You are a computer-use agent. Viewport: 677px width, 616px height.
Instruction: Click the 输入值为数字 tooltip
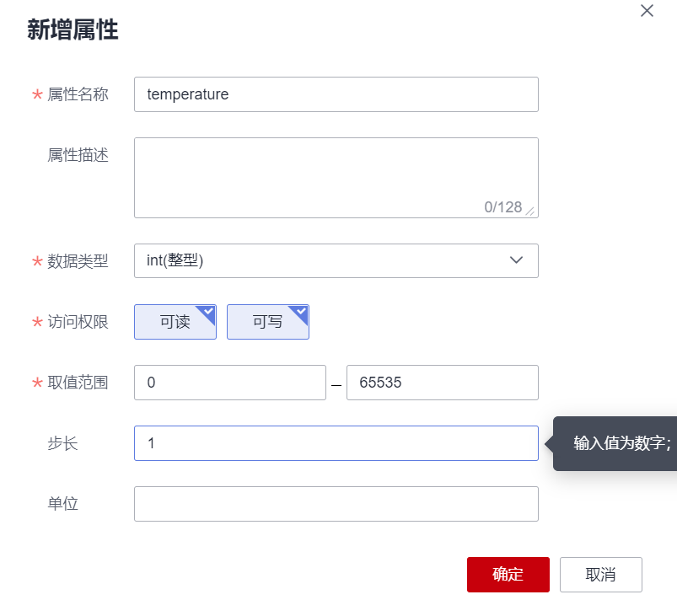(x=621, y=443)
